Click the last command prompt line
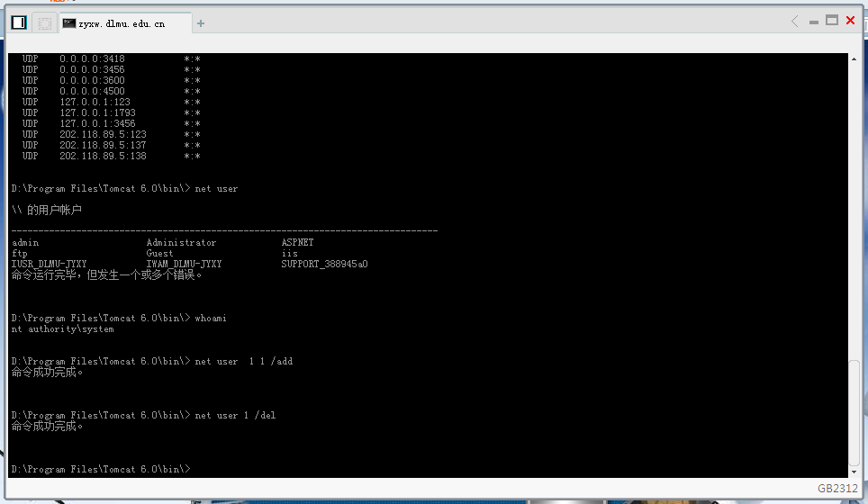Screen dimensions: 868x504 tap(101, 469)
